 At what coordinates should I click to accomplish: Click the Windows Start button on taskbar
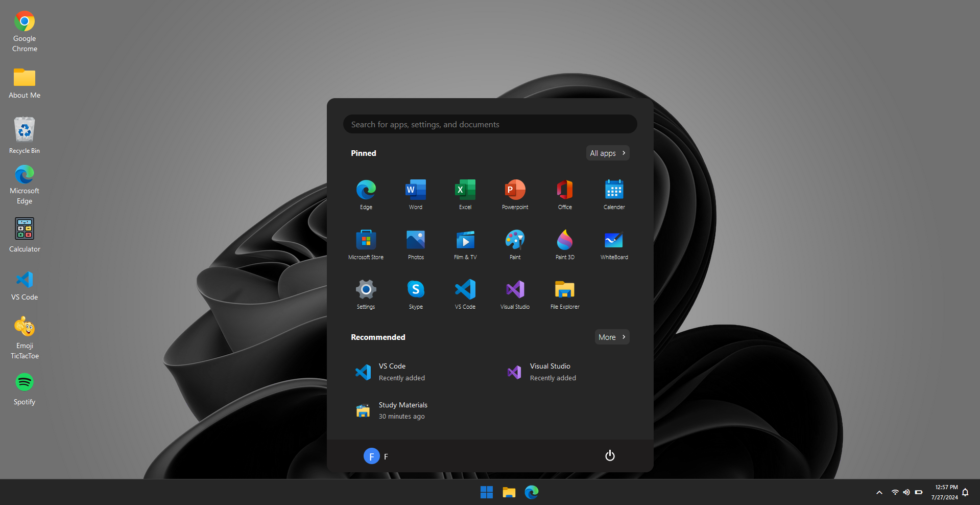pyautogui.click(x=487, y=492)
